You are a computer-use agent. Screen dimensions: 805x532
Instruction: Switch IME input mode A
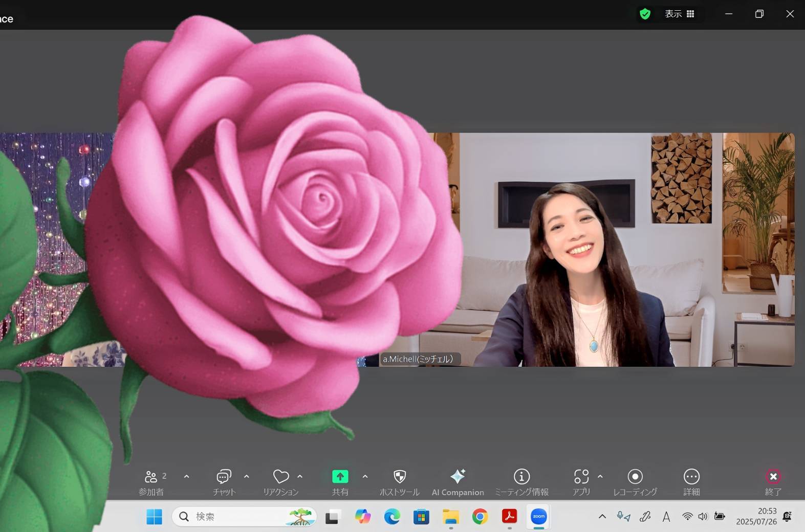click(x=666, y=517)
